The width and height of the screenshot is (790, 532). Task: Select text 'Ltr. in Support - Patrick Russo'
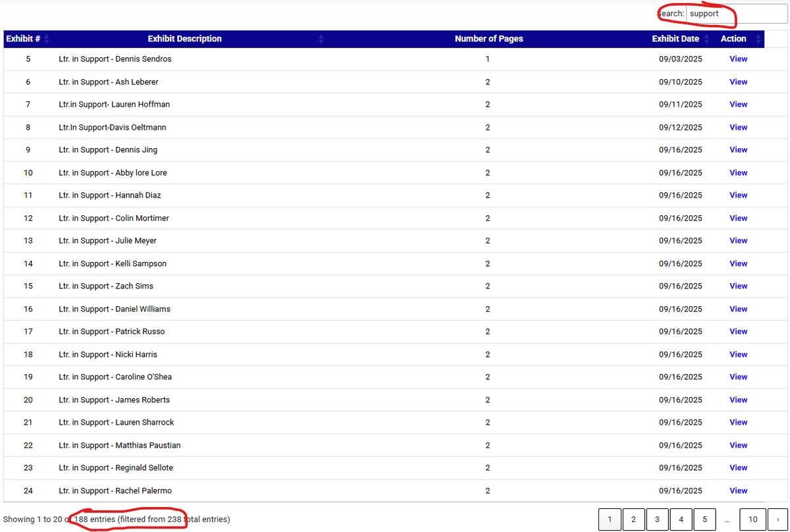[x=111, y=332]
